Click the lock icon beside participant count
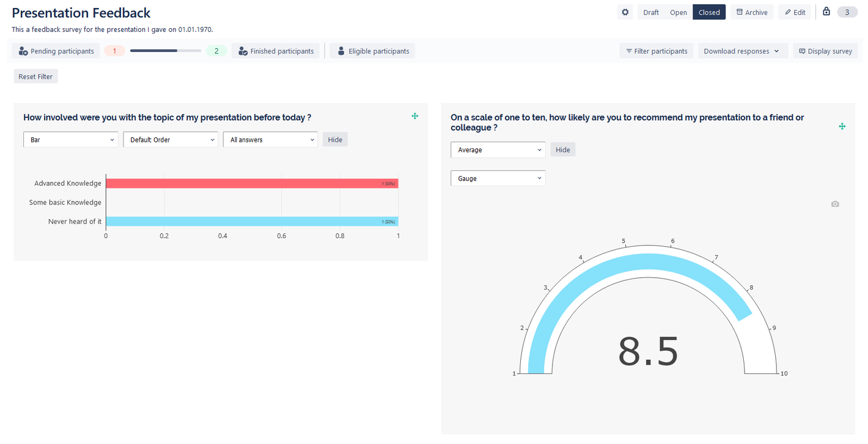 click(826, 12)
